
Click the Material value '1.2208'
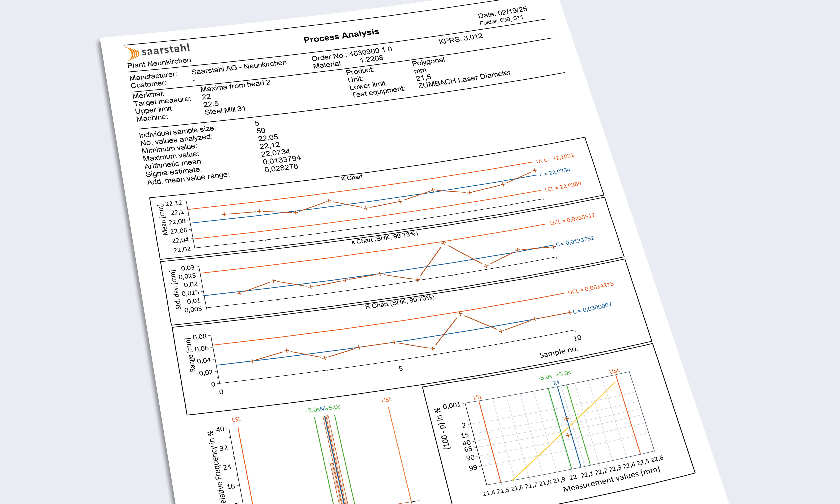click(371, 59)
